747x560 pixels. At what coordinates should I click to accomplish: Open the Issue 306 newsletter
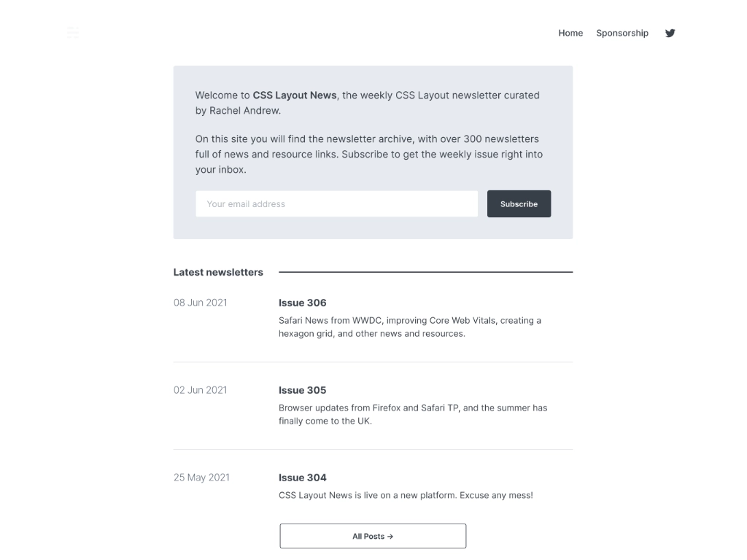(303, 303)
